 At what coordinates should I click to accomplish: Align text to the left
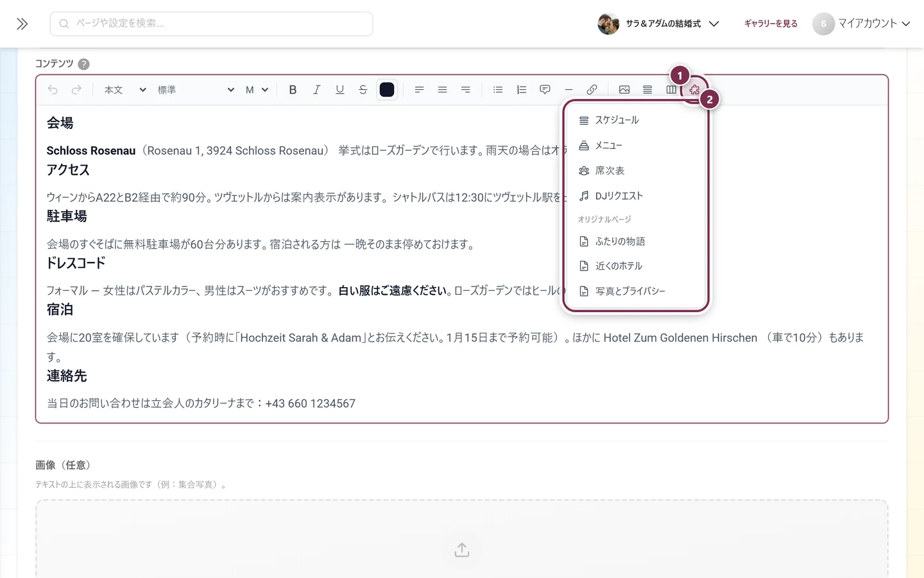tap(419, 90)
